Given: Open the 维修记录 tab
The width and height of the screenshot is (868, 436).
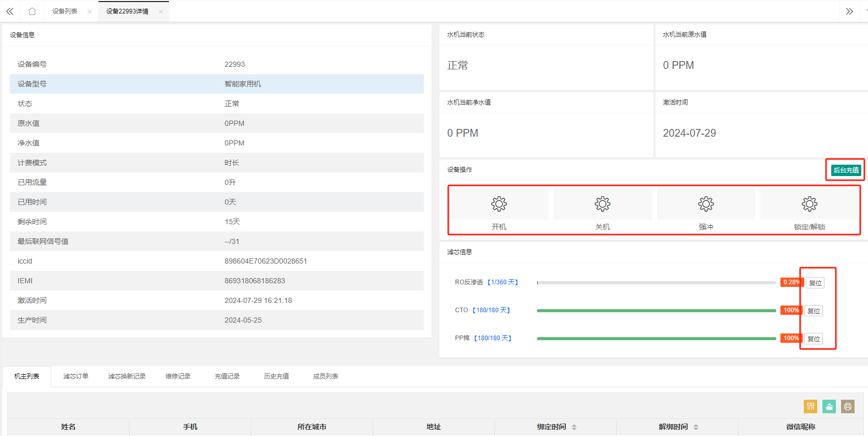Looking at the screenshot, I should pyautogui.click(x=178, y=376).
